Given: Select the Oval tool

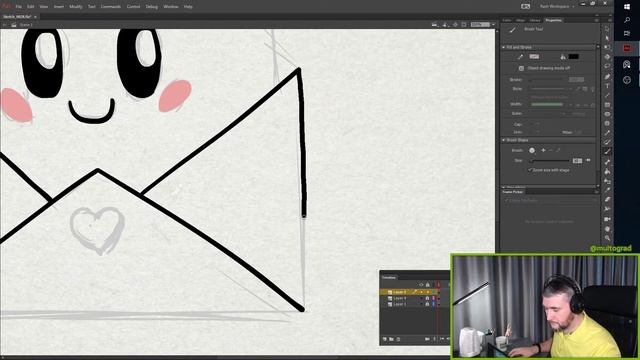Looking at the screenshot, I should click(x=607, y=114).
